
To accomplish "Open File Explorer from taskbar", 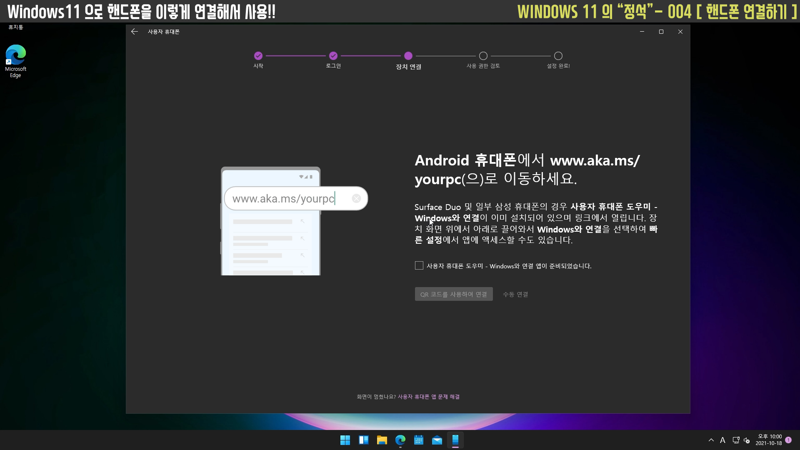I will tap(382, 440).
